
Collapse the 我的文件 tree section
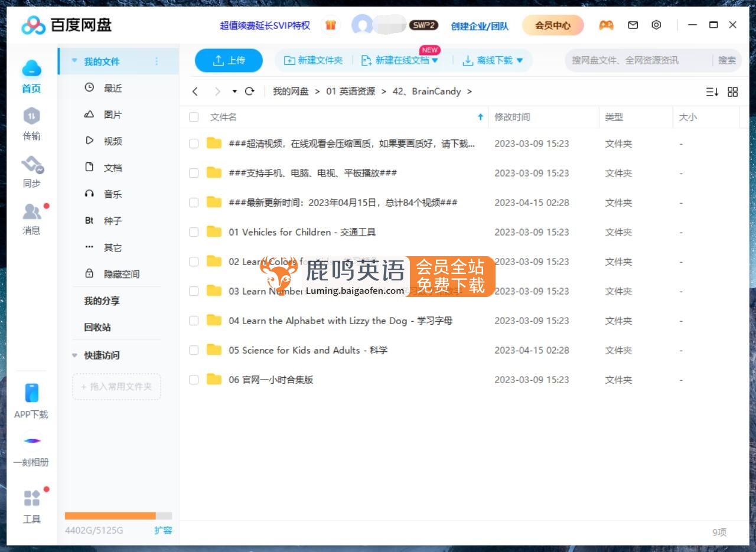tap(74, 61)
